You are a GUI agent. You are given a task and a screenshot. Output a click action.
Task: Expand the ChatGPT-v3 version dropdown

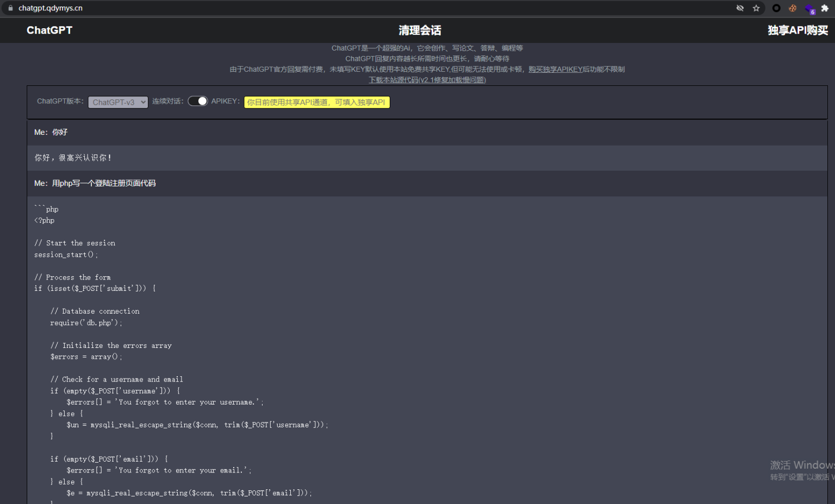(118, 102)
